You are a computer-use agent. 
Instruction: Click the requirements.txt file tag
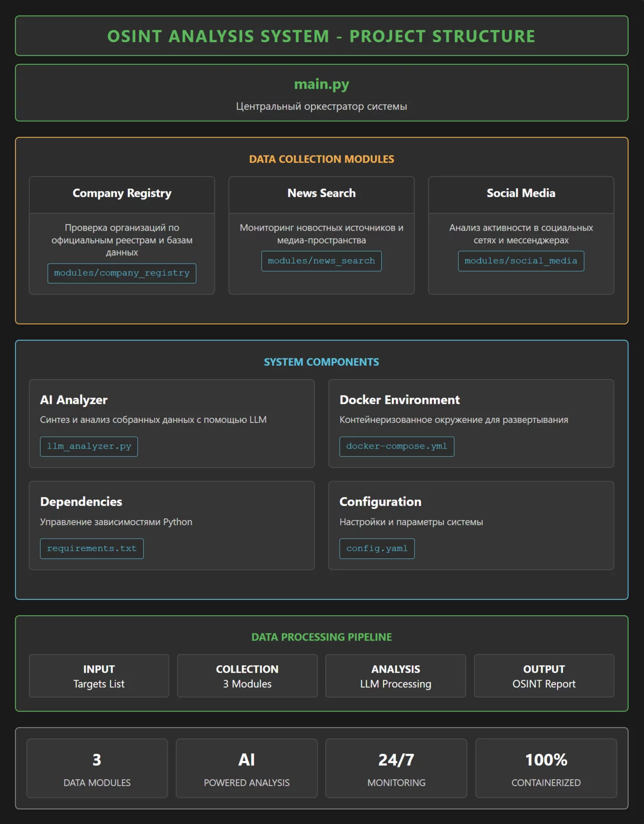92,548
